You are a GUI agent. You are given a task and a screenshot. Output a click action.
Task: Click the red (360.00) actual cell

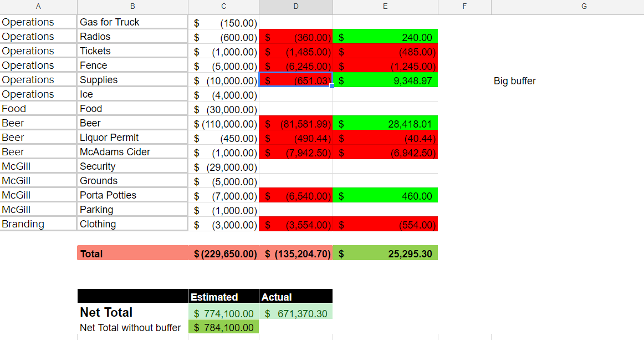tap(296, 37)
